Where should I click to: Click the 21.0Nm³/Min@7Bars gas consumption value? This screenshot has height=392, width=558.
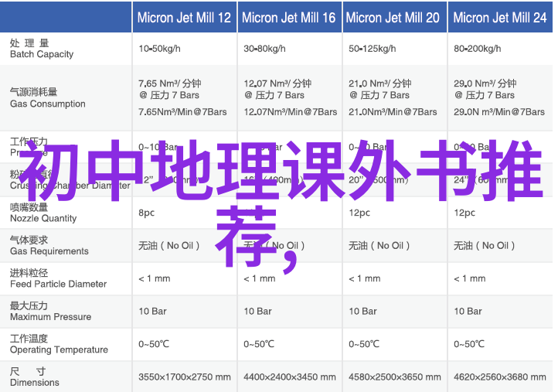pos(393,112)
